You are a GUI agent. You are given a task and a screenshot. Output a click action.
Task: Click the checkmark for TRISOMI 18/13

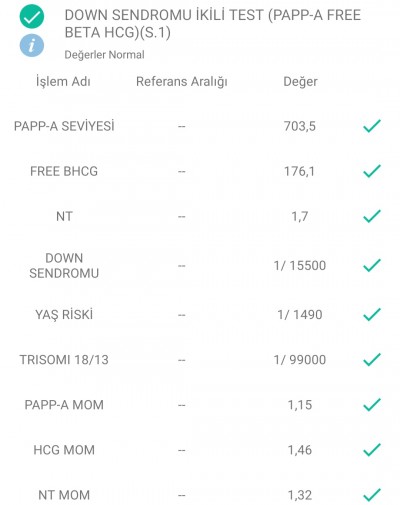pos(372,359)
